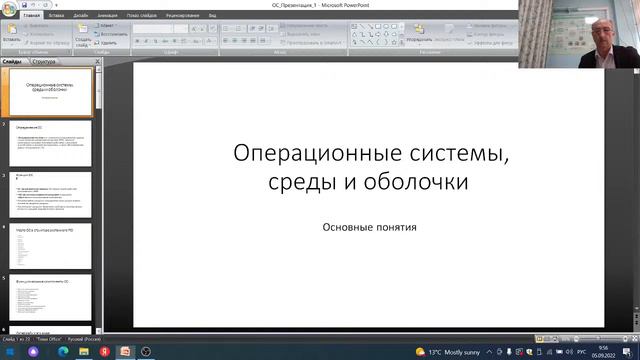Open the font name combo box
This screenshot has width=640, height=360.
click(x=153, y=29)
